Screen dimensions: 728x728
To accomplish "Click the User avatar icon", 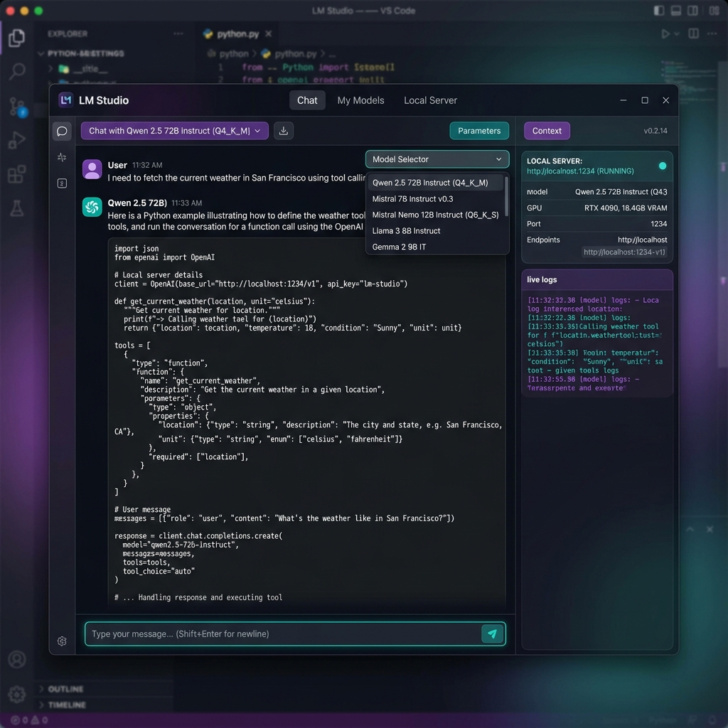I will click(x=92, y=169).
